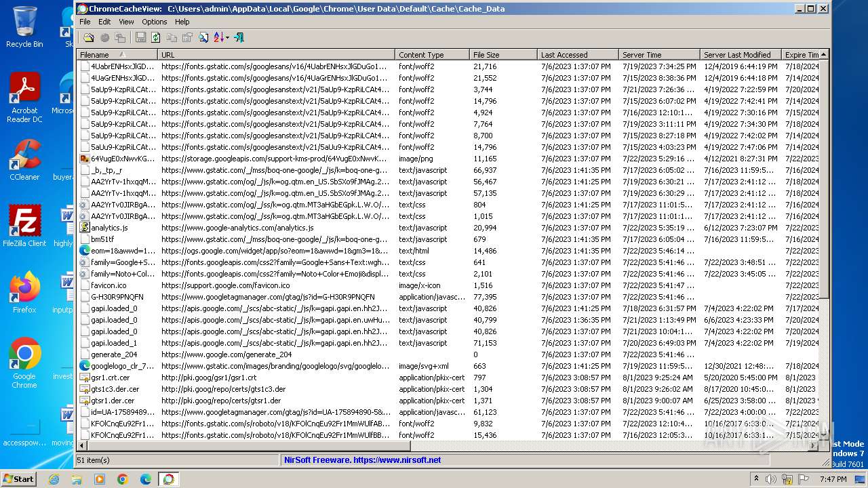
Task: Open the sort dropdown arrow in toolbar
Action: 228,37
